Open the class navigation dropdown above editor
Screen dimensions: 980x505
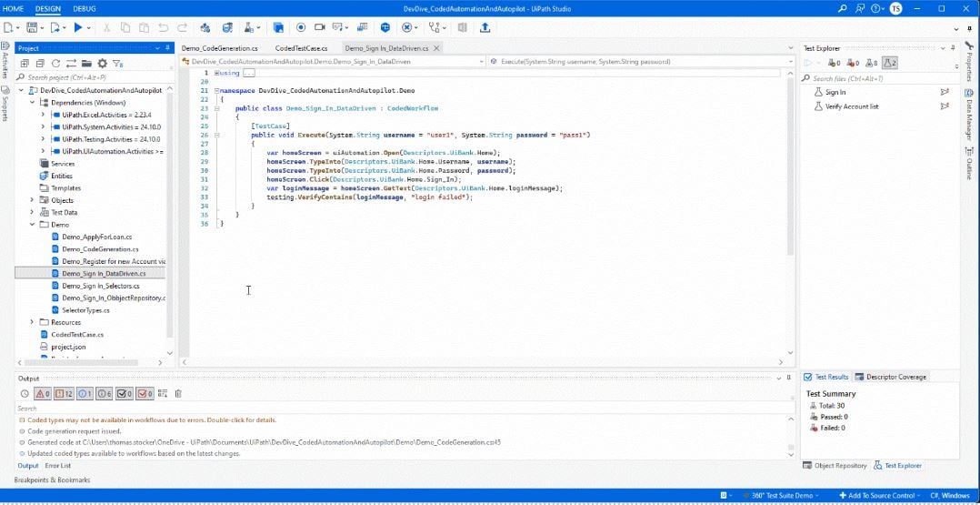pyautogui.click(x=481, y=62)
